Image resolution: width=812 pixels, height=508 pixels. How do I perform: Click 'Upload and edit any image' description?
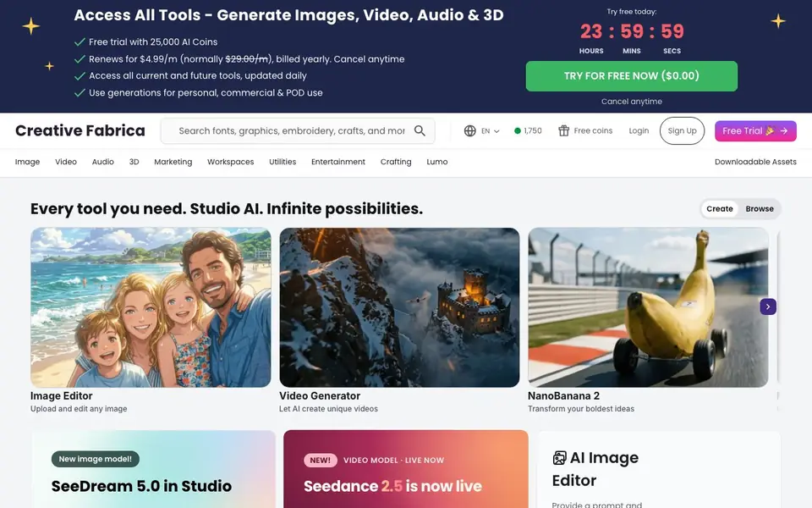click(x=79, y=408)
